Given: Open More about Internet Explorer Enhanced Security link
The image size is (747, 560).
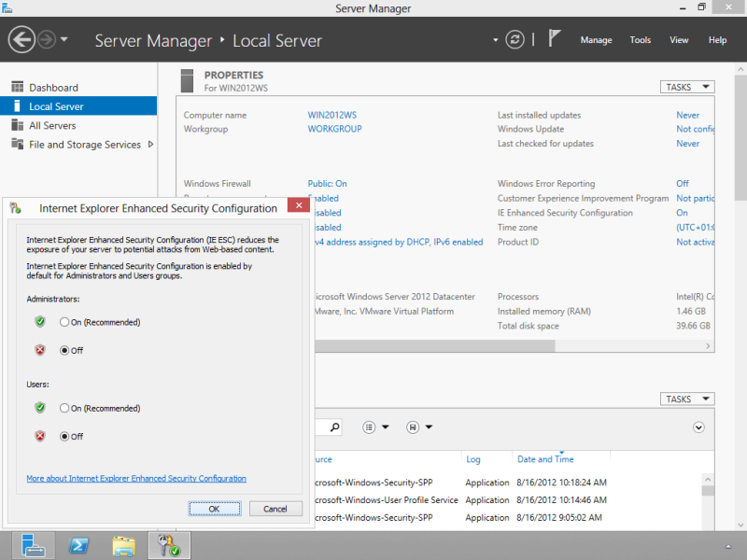Looking at the screenshot, I should 136,478.
